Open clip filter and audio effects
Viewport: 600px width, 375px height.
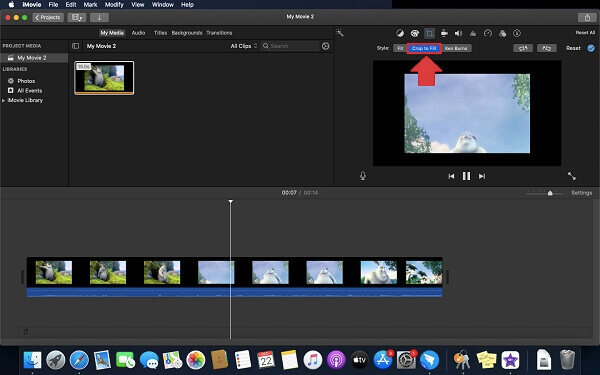point(502,33)
